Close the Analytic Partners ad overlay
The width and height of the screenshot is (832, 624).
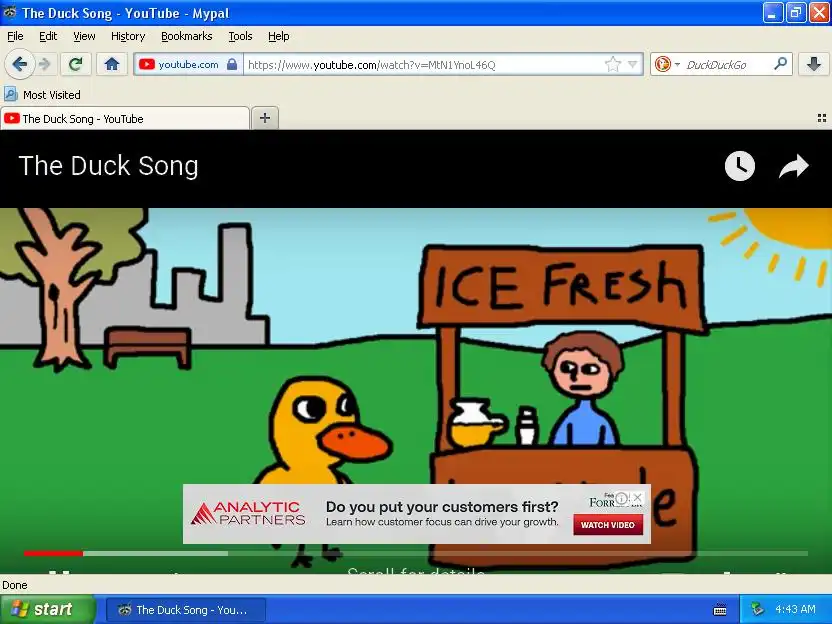point(638,497)
